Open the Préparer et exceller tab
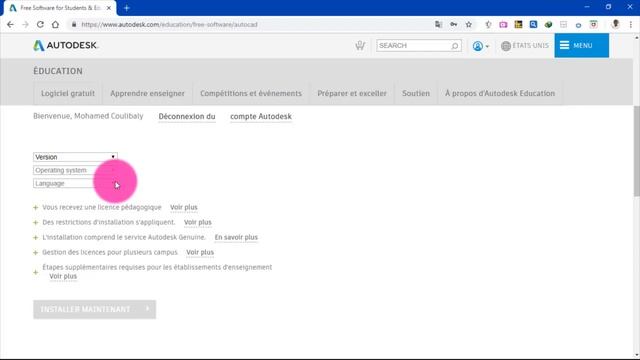Image resolution: width=640 pixels, height=360 pixels. pyautogui.click(x=352, y=93)
